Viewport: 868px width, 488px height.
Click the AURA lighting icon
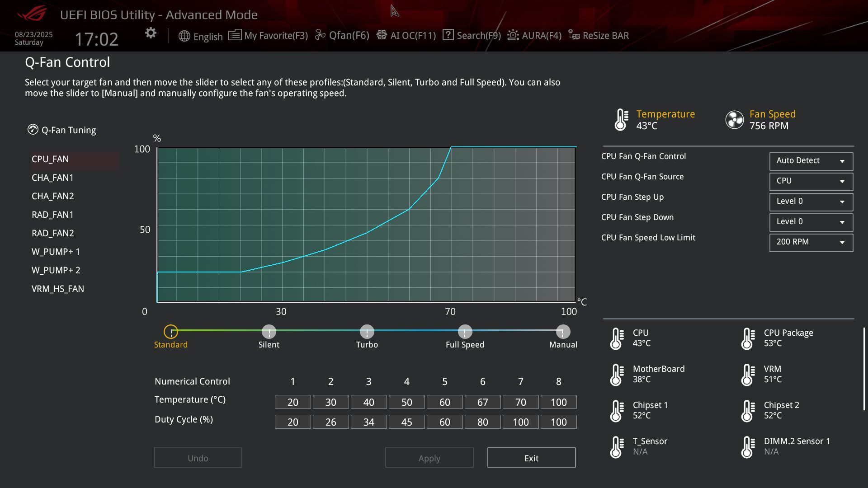pos(513,35)
